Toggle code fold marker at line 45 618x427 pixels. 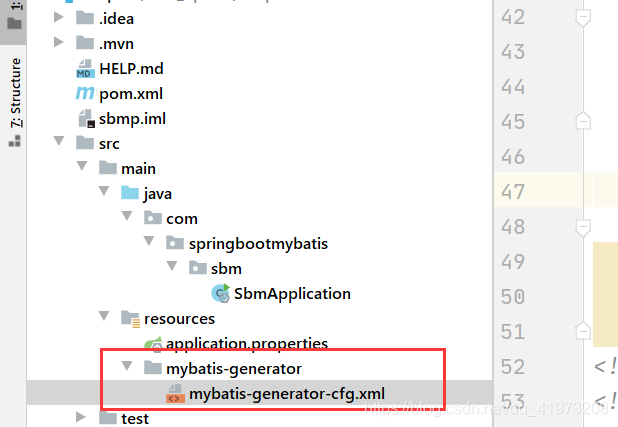point(583,121)
